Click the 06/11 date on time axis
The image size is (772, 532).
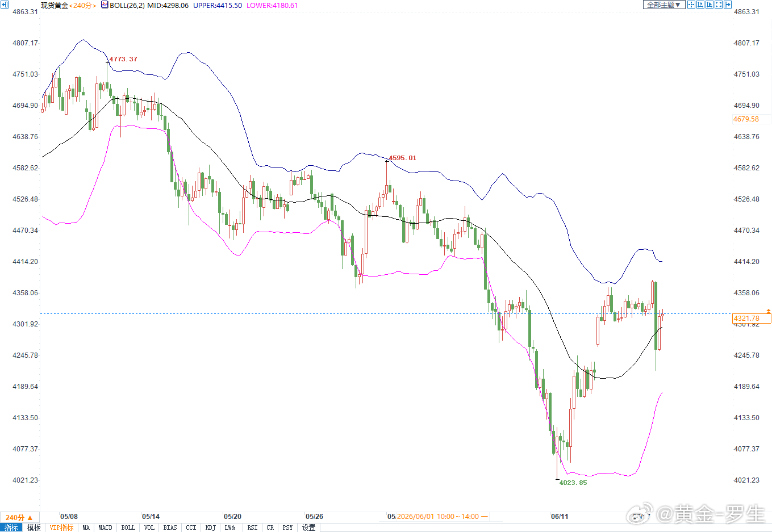pyautogui.click(x=560, y=517)
